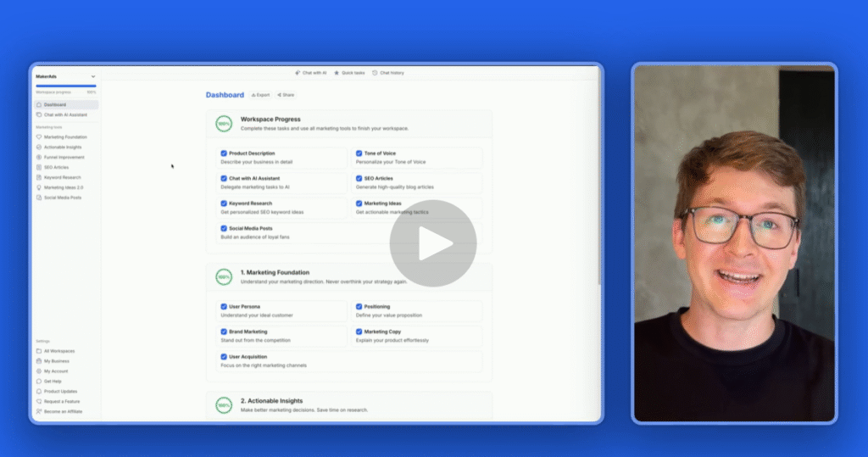Click the Marketing Foundation heart icon in sidebar

coord(39,137)
